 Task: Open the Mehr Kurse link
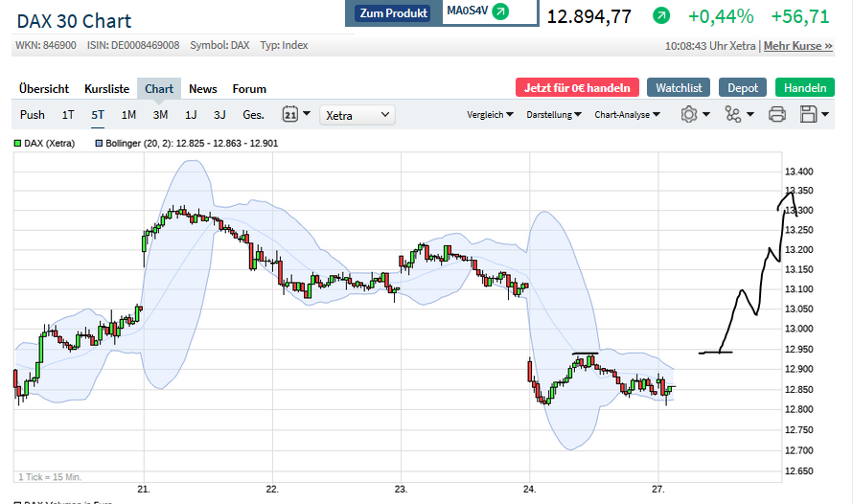pyautogui.click(x=798, y=46)
